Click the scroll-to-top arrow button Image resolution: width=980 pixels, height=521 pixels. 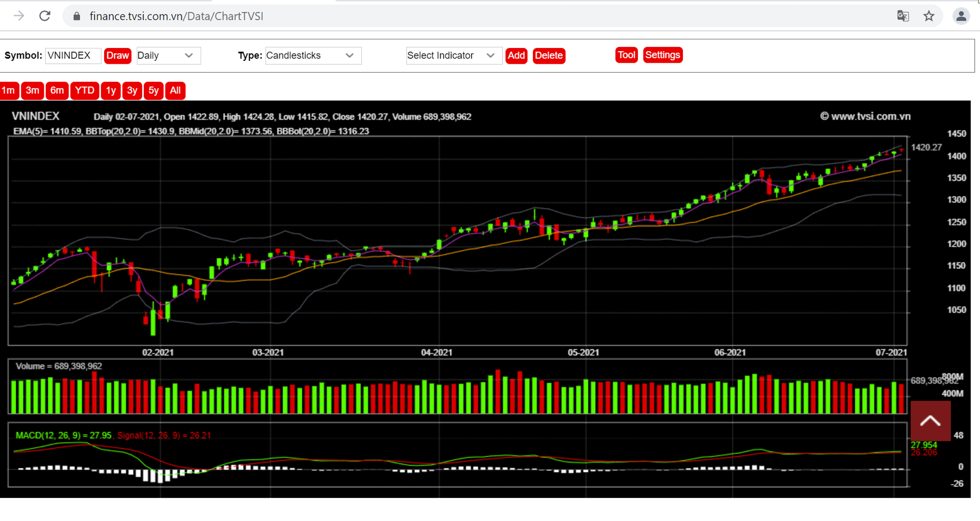(930, 421)
